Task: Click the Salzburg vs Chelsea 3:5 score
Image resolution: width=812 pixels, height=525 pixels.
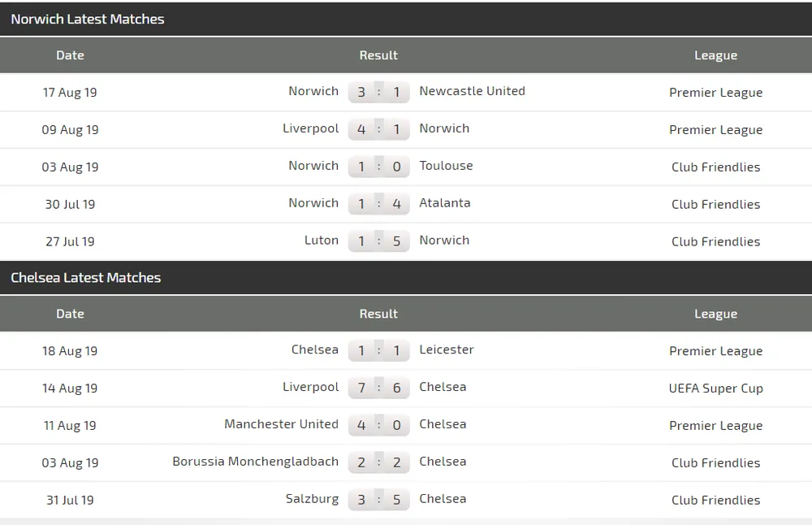Action: (378, 500)
